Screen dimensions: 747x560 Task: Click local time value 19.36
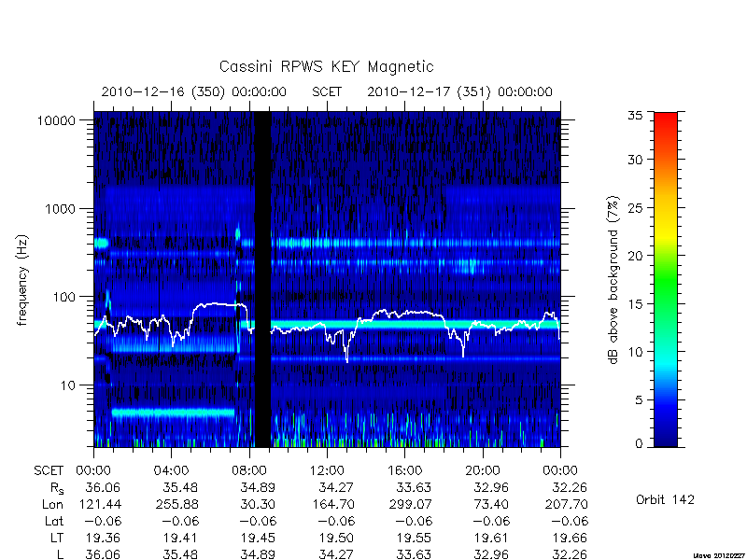click(103, 539)
